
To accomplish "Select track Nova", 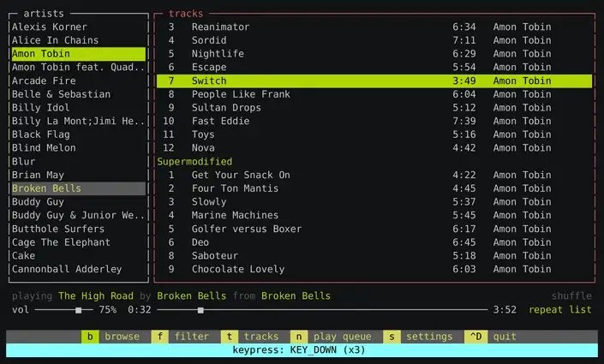I will click(x=374, y=148).
